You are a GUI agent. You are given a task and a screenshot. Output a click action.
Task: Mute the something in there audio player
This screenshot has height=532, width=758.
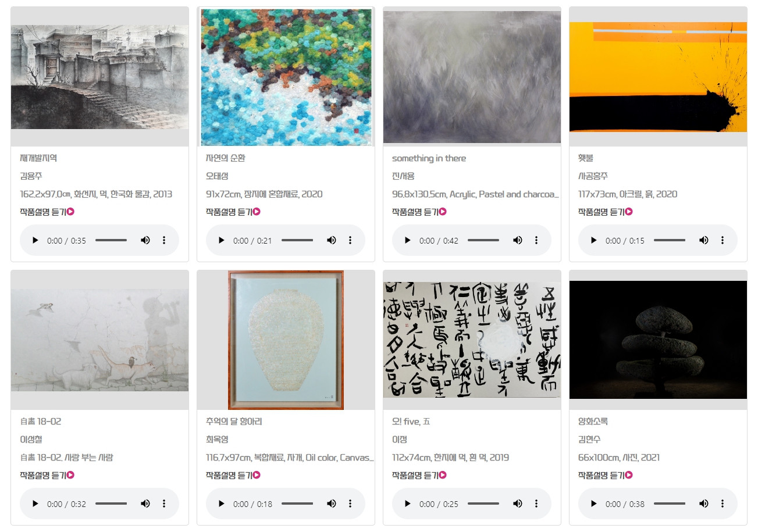click(518, 240)
